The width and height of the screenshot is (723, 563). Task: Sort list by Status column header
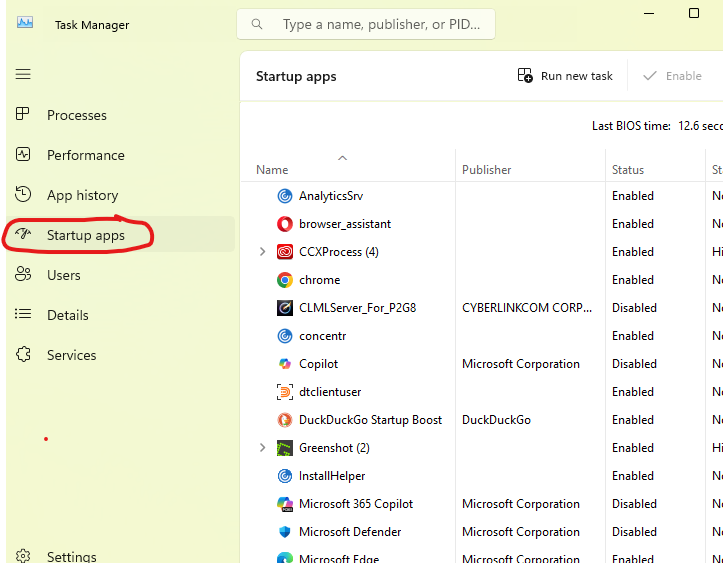628,170
